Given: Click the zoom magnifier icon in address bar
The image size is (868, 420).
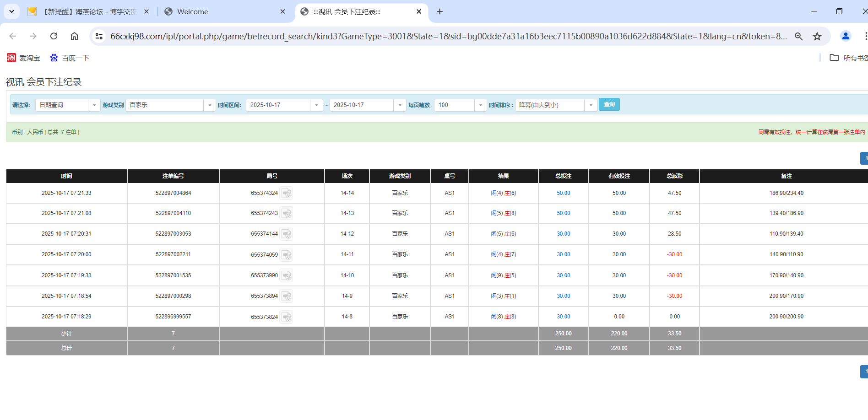Looking at the screenshot, I should [798, 36].
